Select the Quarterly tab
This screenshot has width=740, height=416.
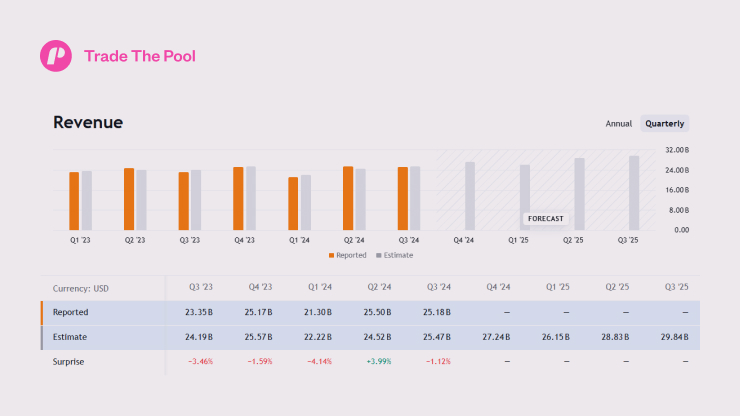(665, 124)
